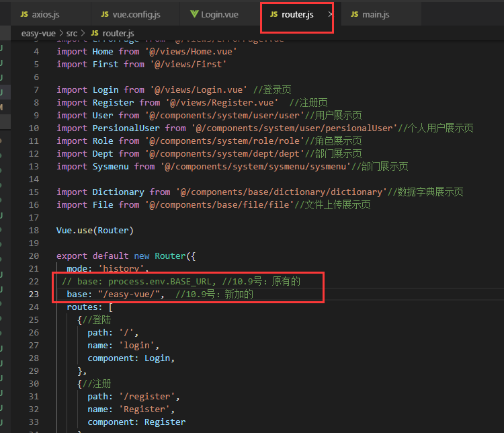The height and width of the screenshot is (433, 504).
Task: Click the 'import First from' line
Action: coord(141,65)
